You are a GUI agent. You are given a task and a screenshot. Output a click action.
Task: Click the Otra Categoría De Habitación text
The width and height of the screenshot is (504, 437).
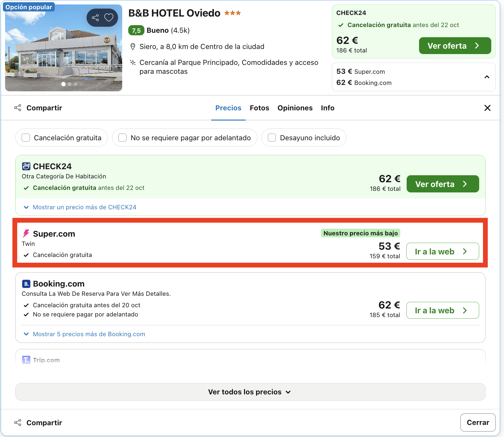coord(64,176)
